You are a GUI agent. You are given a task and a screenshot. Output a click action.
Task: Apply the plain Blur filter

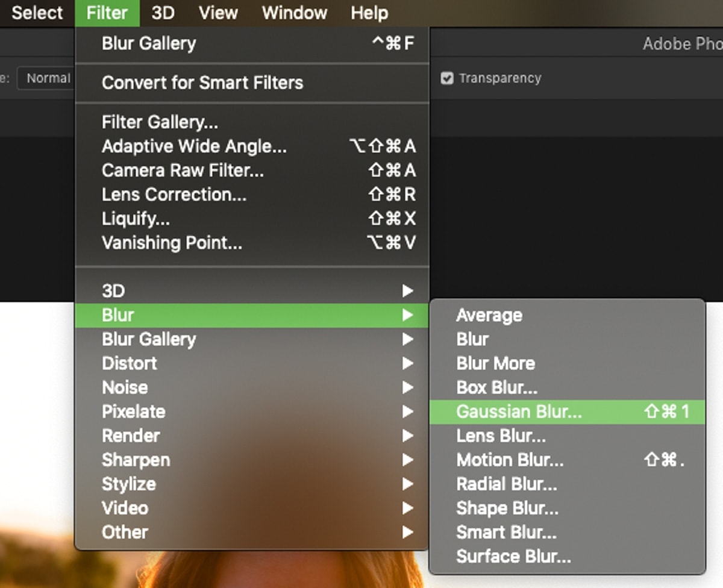coord(567,339)
